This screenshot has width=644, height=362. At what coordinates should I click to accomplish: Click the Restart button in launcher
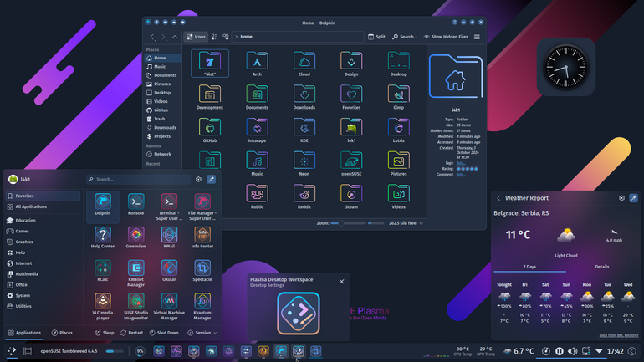[x=131, y=333]
